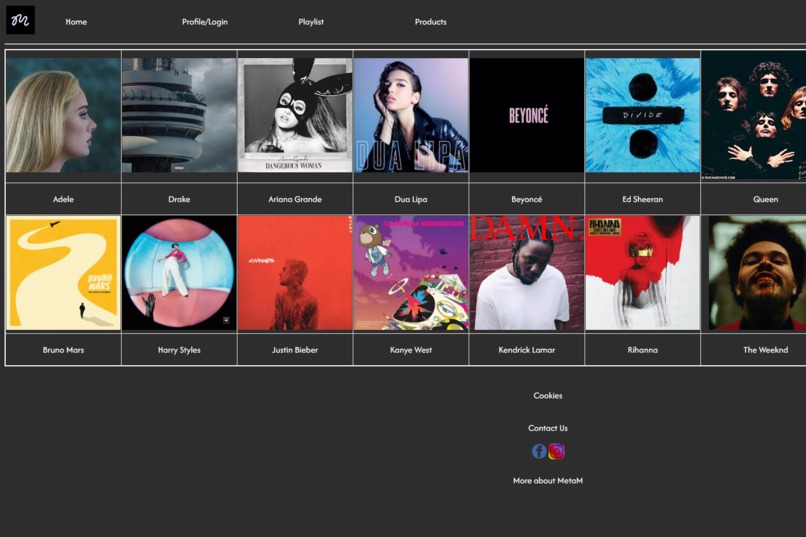The width and height of the screenshot is (806, 537).
Task: Select the red Justin Bieber Changes cover
Action: pos(295,273)
